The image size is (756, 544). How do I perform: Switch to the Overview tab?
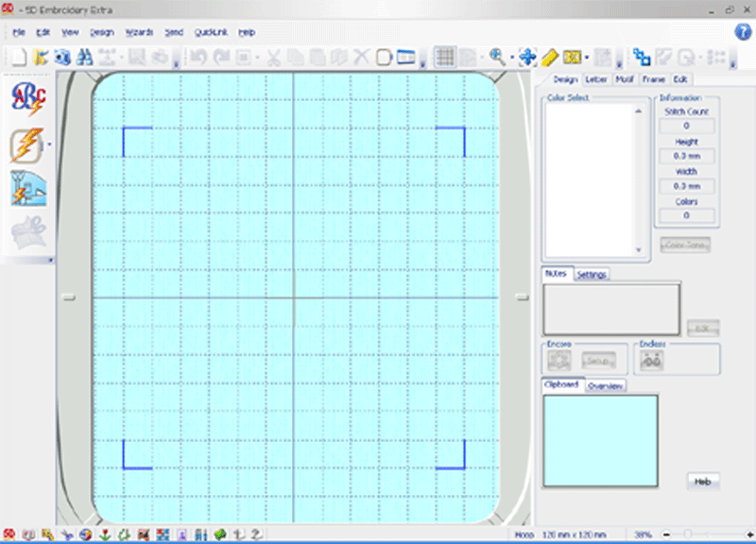tap(605, 386)
